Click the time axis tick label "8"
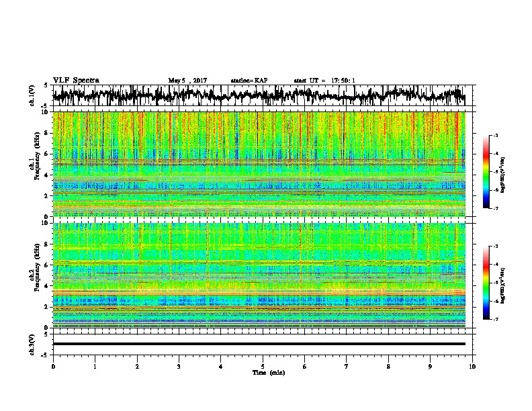 388,367
